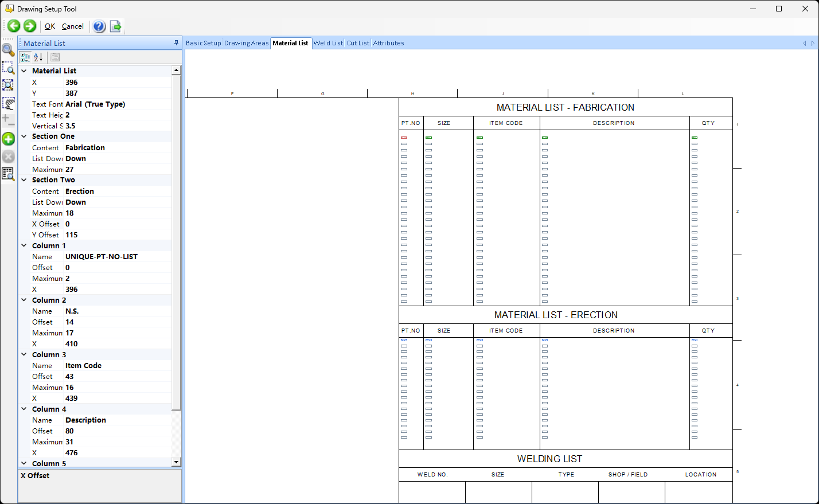The width and height of the screenshot is (819, 504).
Task: Open help with the blue question mark
Action: point(99,26)
